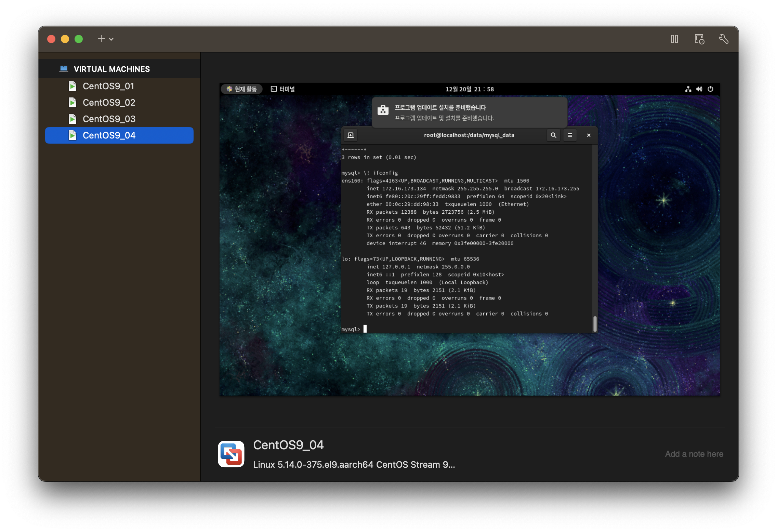Open terminal search magnifier icon
Image resolution: width=777 pixels, height=532 pixels.
pyautogui.click(x=553, y=135)
